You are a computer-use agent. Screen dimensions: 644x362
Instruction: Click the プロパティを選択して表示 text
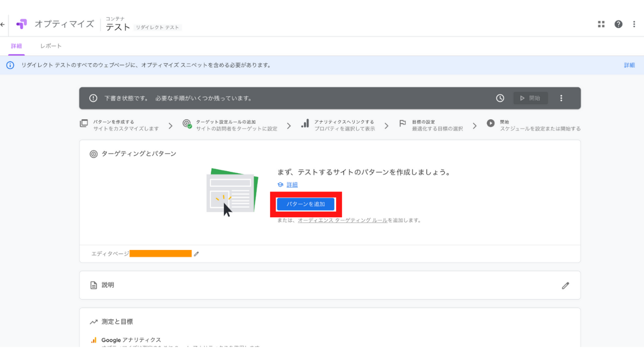tap(345, 129)
